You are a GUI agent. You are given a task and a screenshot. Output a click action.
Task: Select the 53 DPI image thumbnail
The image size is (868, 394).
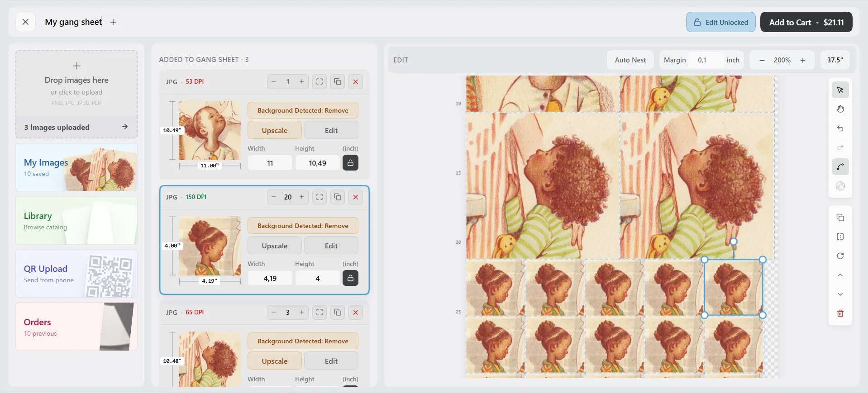[x=210, y=130]
